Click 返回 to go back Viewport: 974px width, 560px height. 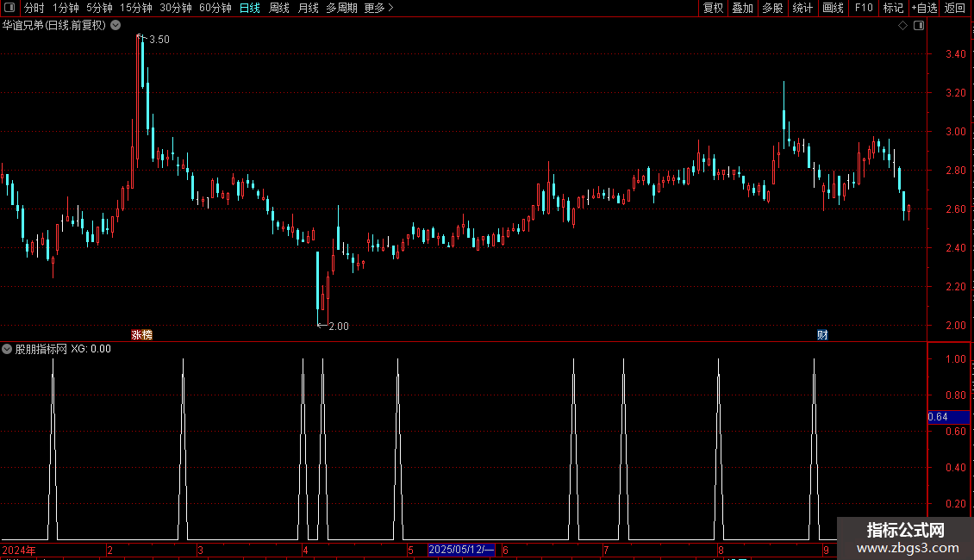coord(955,8)
